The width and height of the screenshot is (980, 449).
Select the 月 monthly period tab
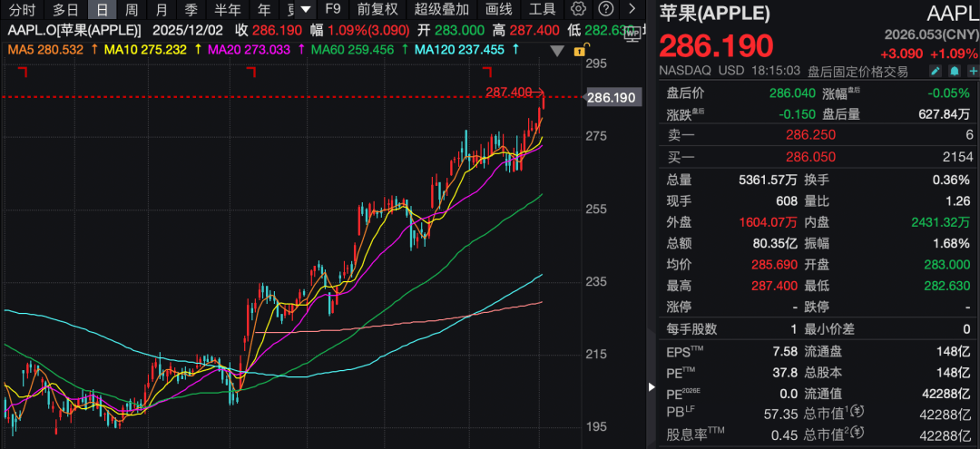(x=162, y=9)
